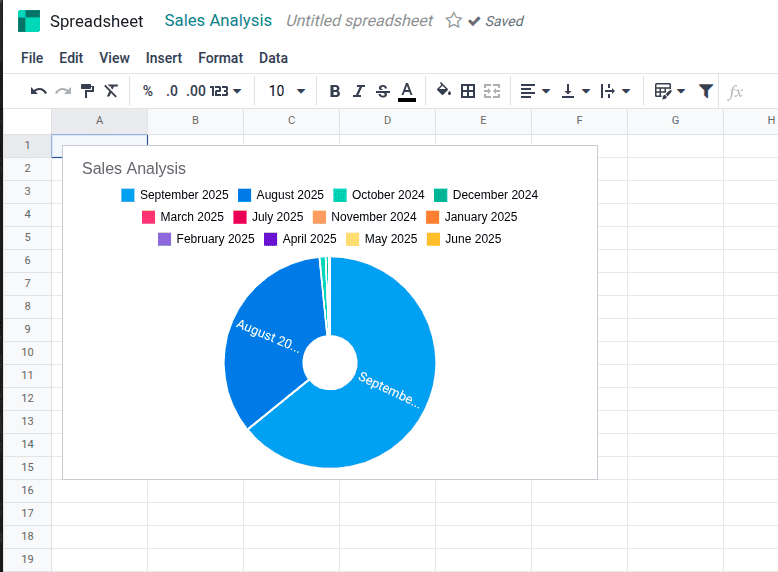Click June 2025 legend label
Screen dimensions: 778x572
click(473, 239)
